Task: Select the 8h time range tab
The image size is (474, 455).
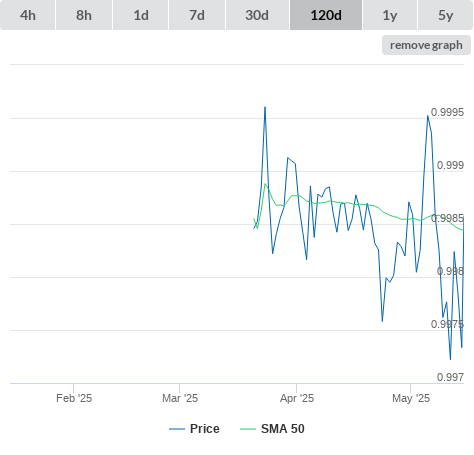Action: (x=84, y=15)
